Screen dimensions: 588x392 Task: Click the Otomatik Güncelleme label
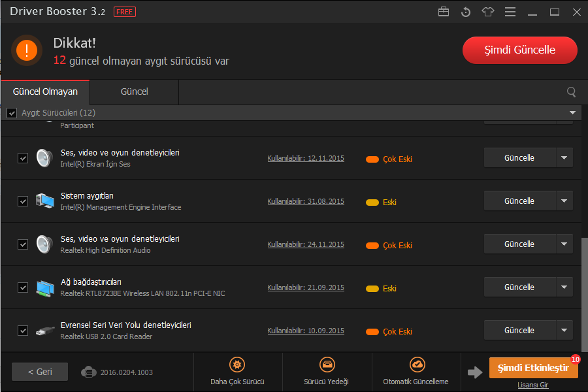point(416,382)
